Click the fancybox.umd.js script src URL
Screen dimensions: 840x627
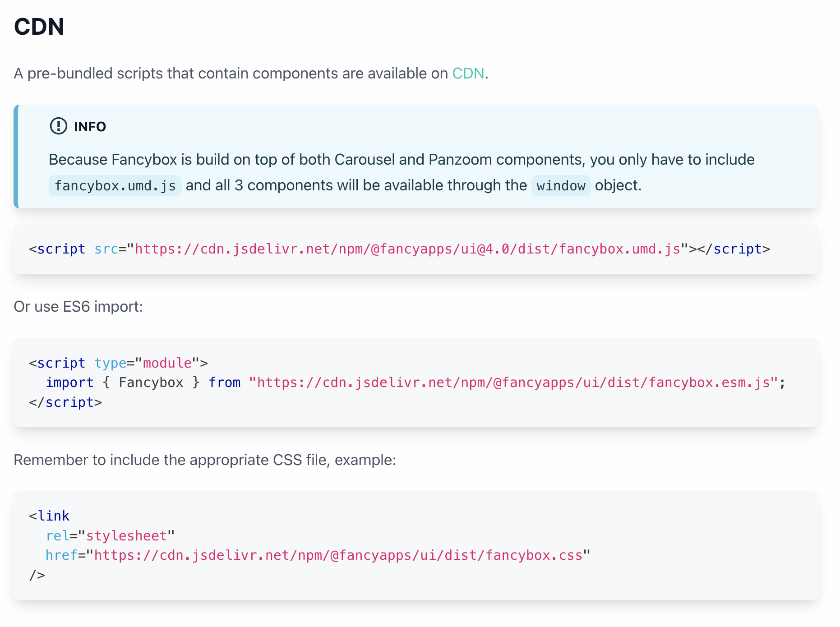coord(407,249)
